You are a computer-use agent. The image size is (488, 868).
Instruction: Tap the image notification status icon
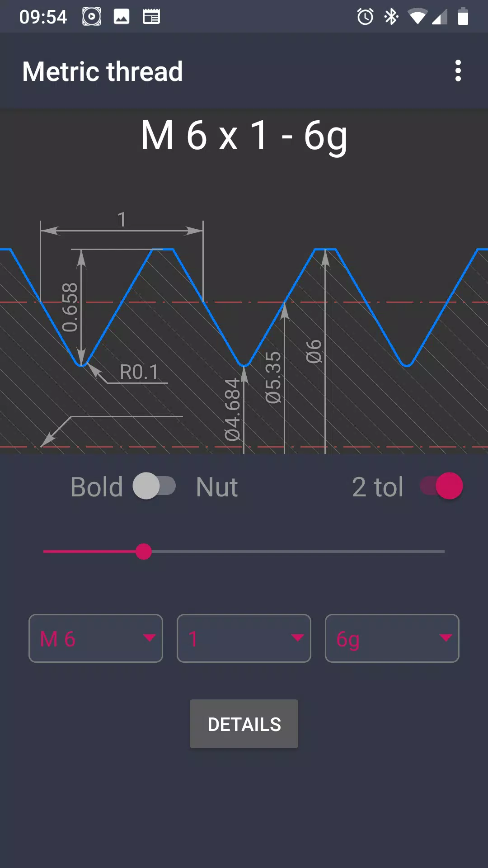[122, 17]
